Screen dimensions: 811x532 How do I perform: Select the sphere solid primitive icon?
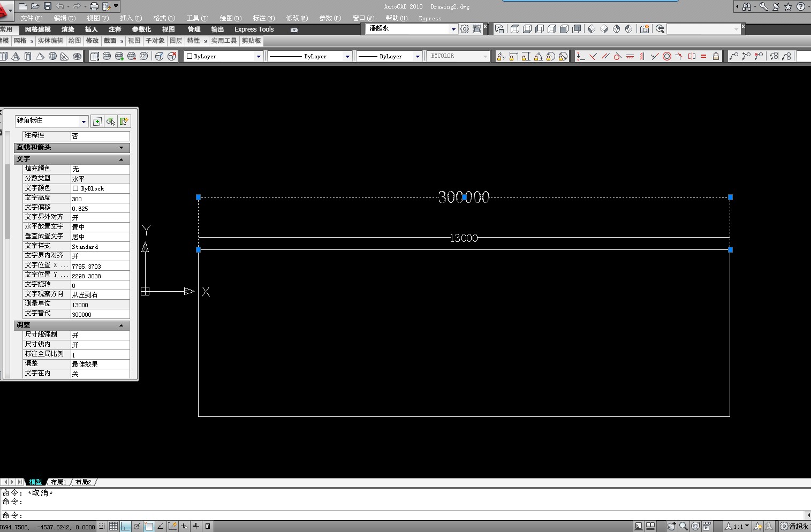click(x=52, y=56)
